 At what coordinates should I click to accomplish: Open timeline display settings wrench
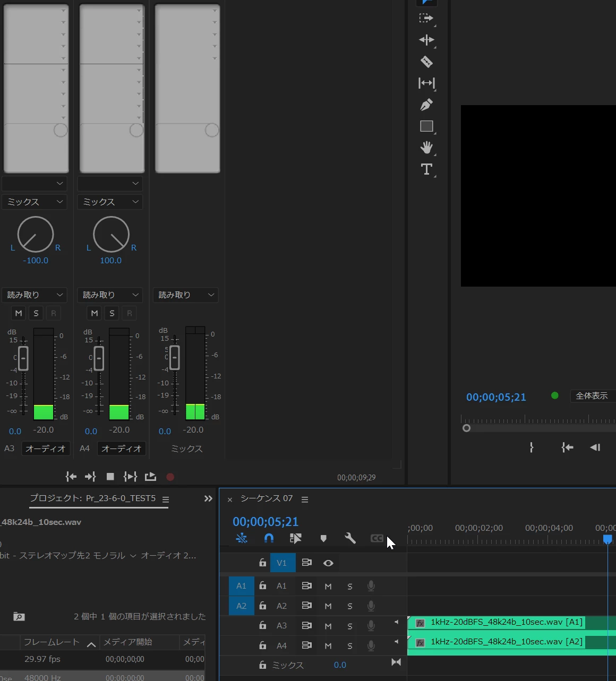tap(350, 538)
